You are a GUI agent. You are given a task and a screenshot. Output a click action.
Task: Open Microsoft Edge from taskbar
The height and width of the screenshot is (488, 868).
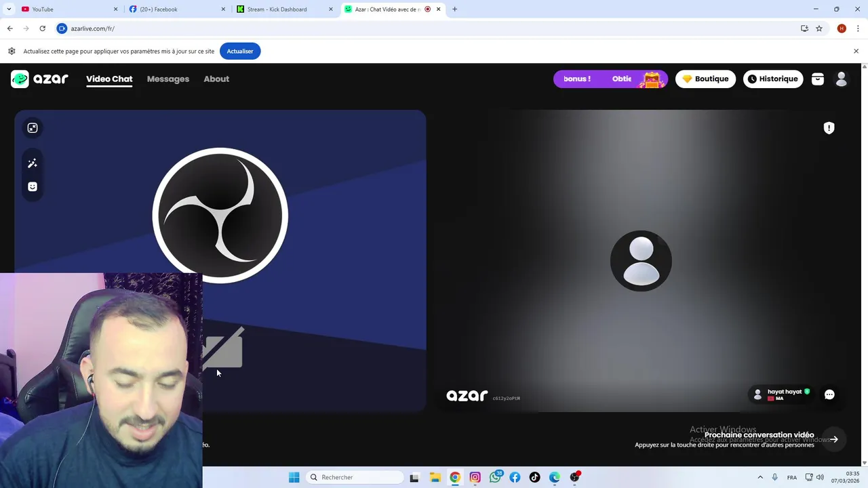(x=555, y=477)
